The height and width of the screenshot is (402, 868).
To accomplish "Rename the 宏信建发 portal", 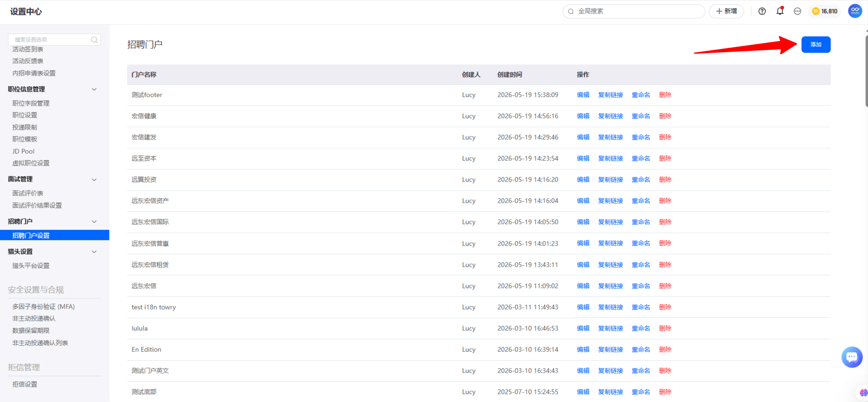I will tap(641, 137).
